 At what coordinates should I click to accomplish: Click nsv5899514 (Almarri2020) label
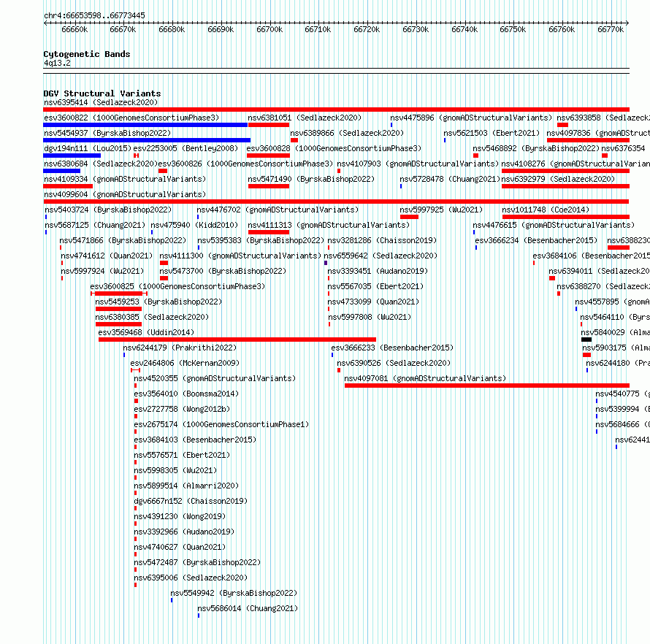(186, 486)
